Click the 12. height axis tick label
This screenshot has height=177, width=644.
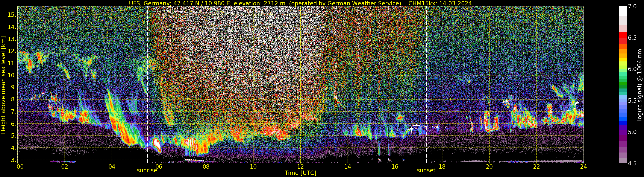coord(12,51)
